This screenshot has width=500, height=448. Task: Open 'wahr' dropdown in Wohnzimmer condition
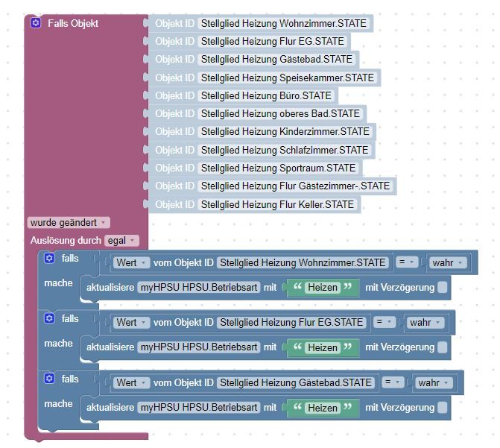pos(447,262)
